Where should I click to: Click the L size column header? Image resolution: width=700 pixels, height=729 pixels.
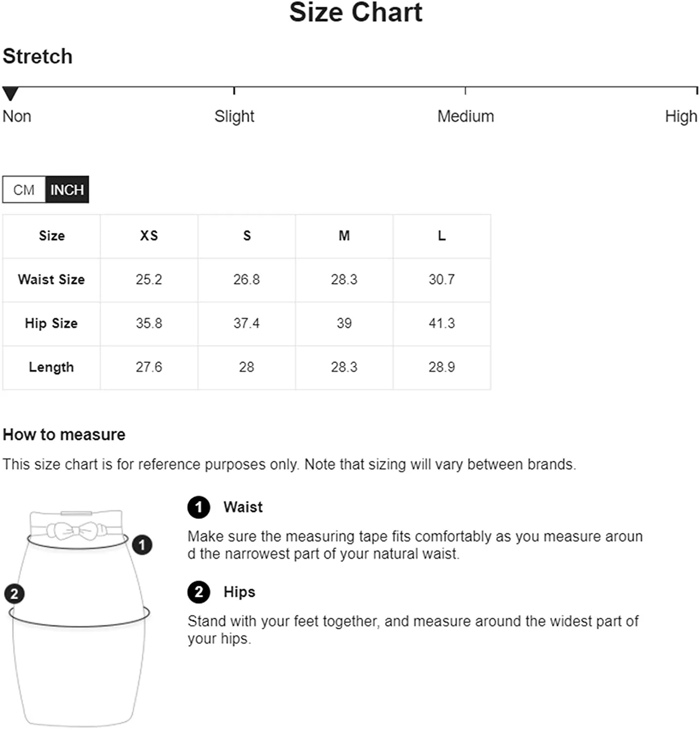coord(442,236)
